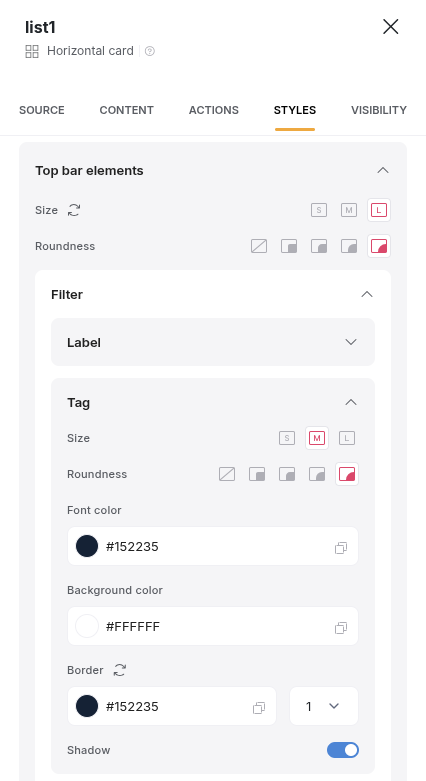Screen dimensions: 426x781
Task: Copy the Border color value icon
Action: 259,708
